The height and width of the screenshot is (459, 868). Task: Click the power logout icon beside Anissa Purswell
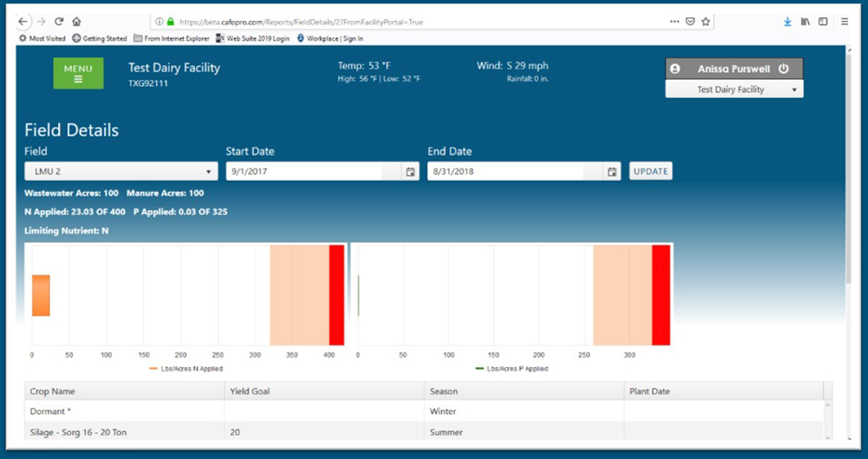tap(783, 69)
